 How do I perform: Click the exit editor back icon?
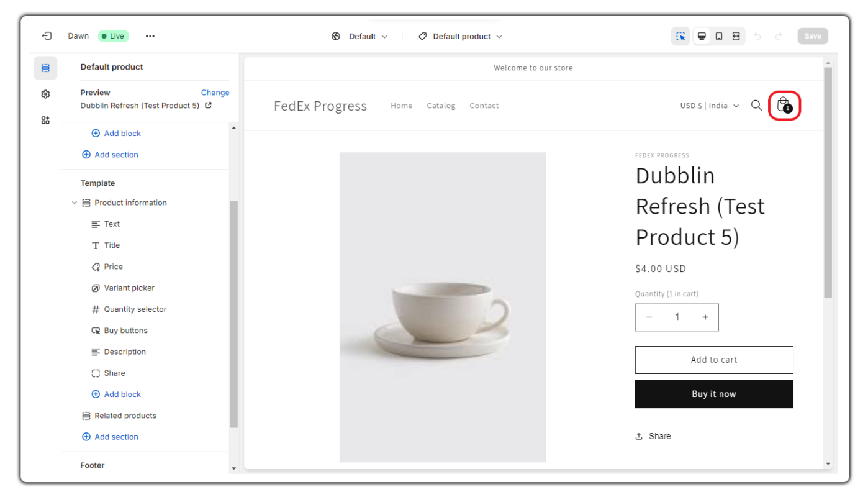point(47,36)
